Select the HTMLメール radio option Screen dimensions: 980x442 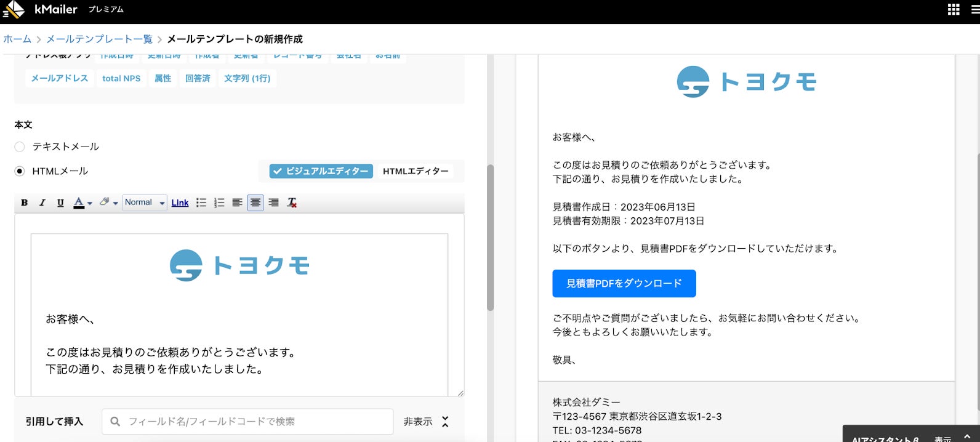[20, 171]
